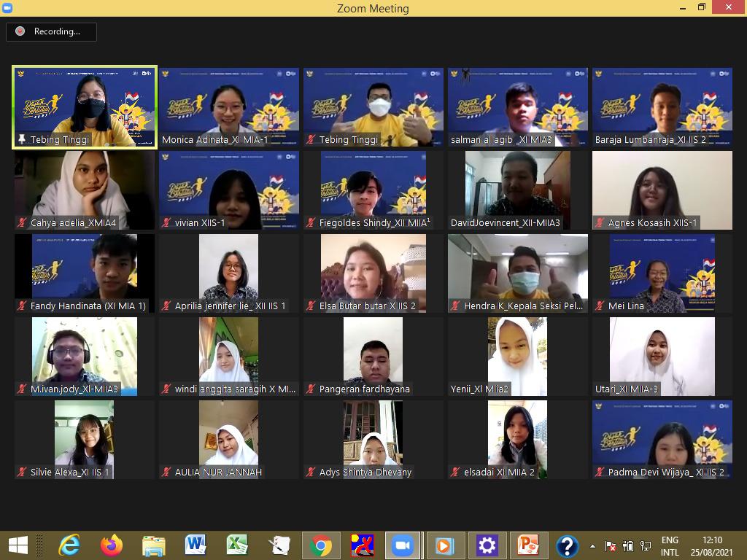Image resolution: width=747 pixels, height=560 pixels.
Task: Select Monica Adinata's video tile
Action: (229, 106)
